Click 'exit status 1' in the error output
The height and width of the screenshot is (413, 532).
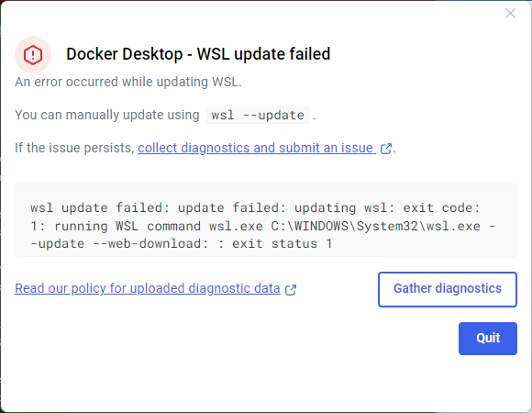click(x=282, y=243)
